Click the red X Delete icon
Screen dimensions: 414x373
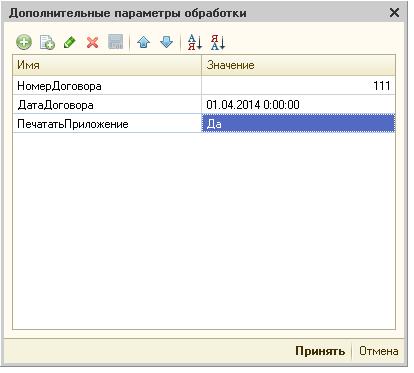click(92, 42)
